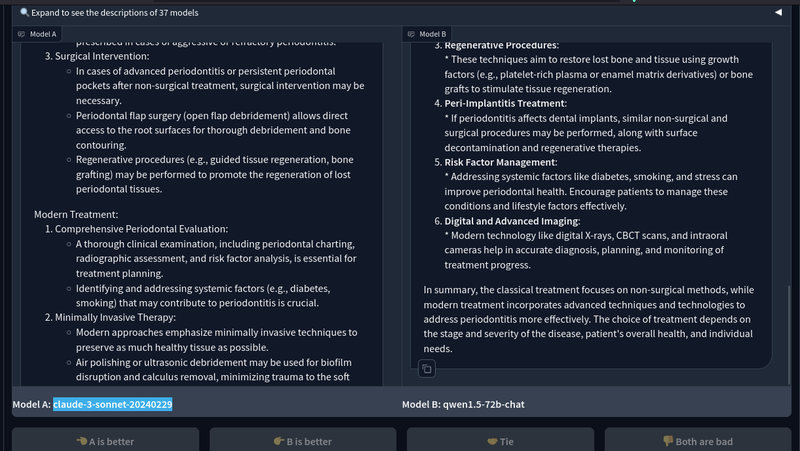Click the qwen1.5-72b-chat model name
800x451 pixels.
click(484, 404)
